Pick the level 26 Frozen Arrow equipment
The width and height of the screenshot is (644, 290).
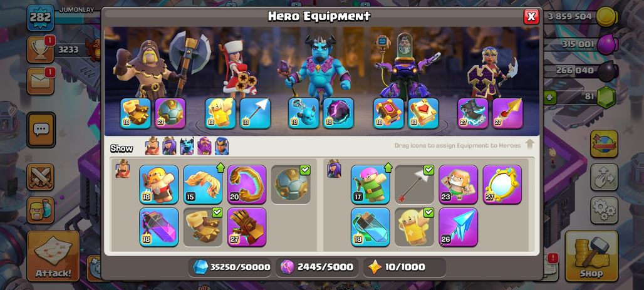(458, 227)
